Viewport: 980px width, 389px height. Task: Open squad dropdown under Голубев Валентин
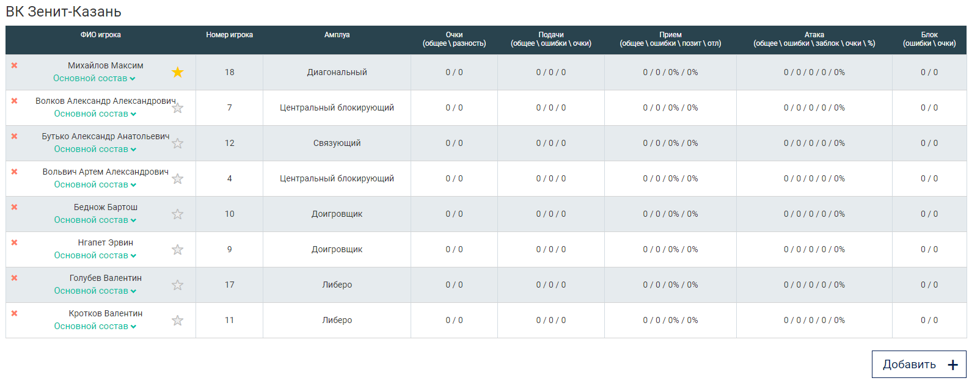(x=95, y=291)
